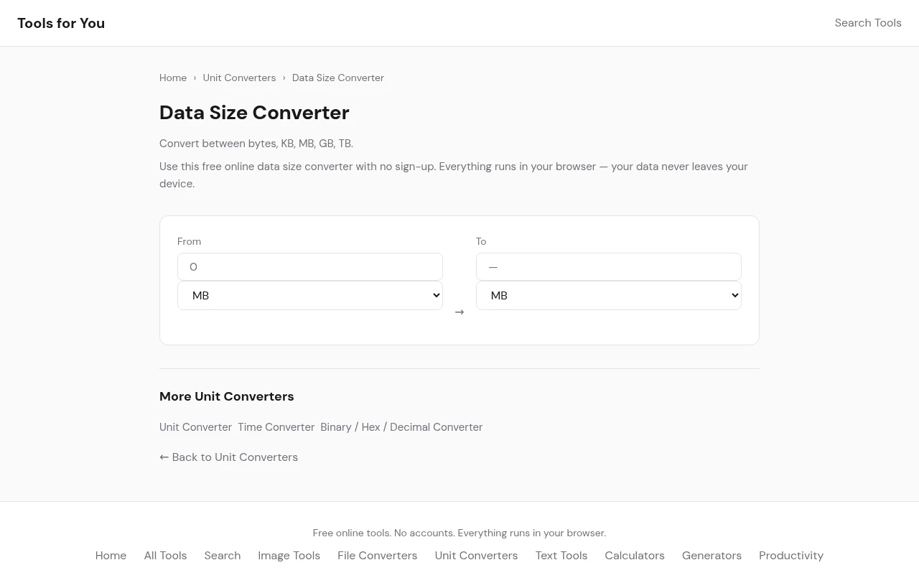Go back to Unit Converters
Image resolution: width=919 pixels, height=588 pixels.
click(228, 457)
